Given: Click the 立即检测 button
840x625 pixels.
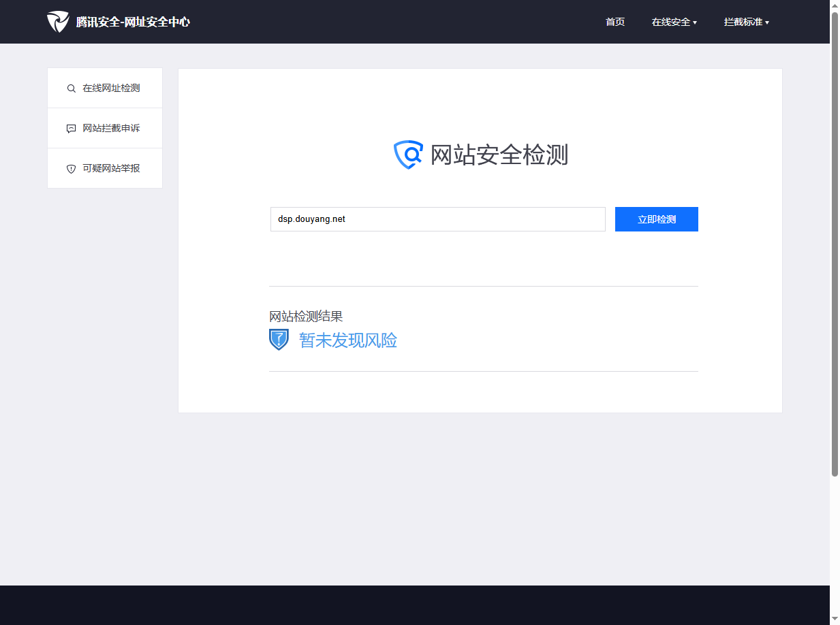Looking at the screenshot, I should click(x=657, y=219).
